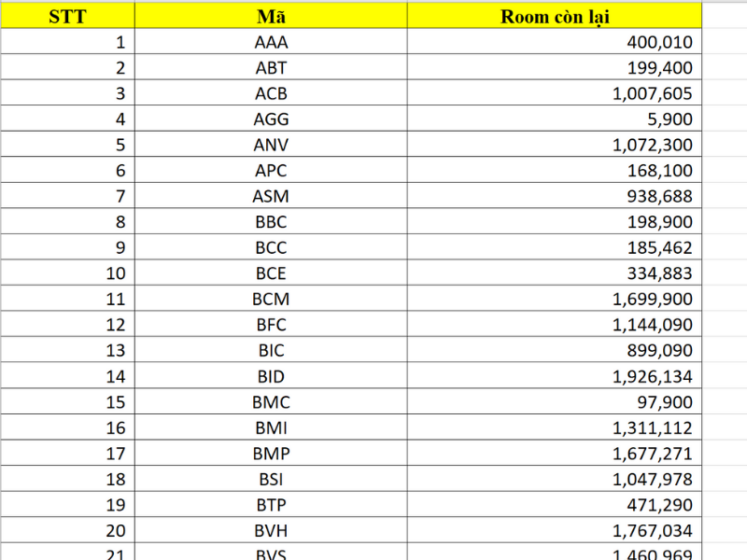The height and width of the screenshot is (560, 747).
Task: Click the BCC code cell
Action: tap(271, 247)
